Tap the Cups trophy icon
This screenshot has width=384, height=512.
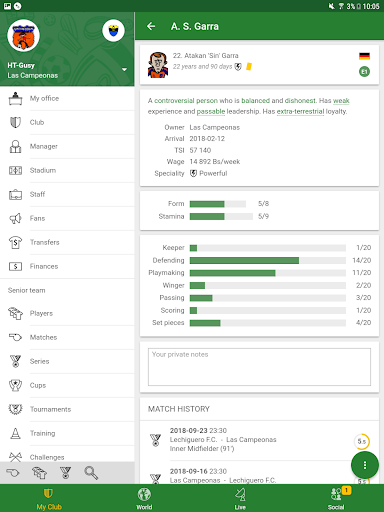click(15, 385)
